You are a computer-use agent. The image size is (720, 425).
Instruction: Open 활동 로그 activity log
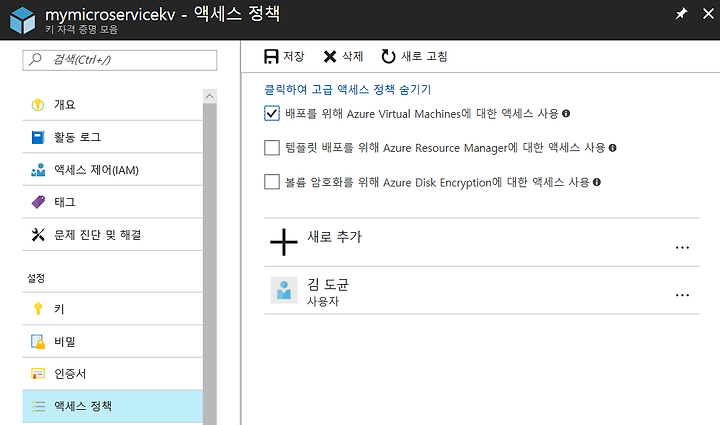pos(112,137)
